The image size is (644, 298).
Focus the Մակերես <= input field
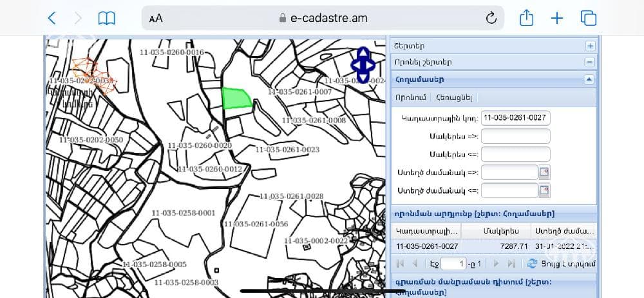(x=515, y=154)
